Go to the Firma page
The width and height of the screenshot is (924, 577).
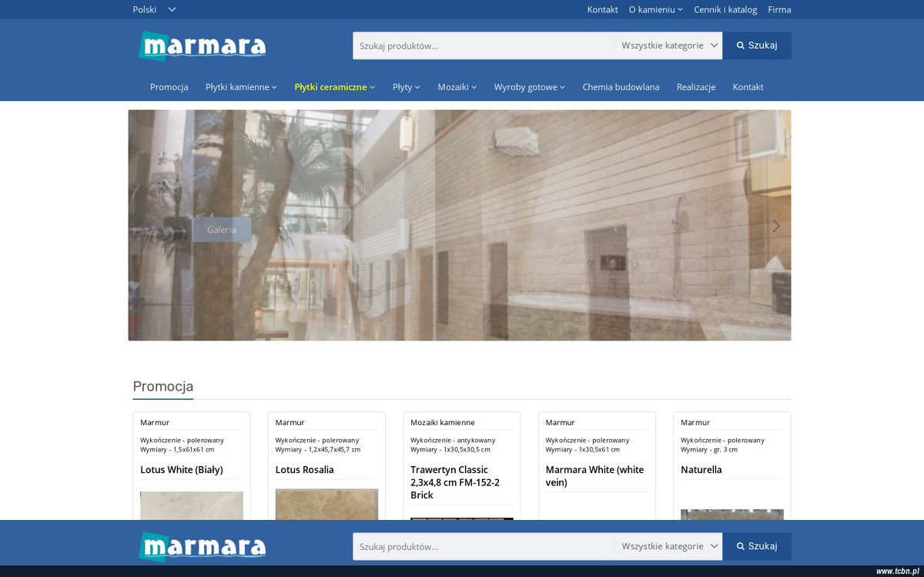[779, 9]
